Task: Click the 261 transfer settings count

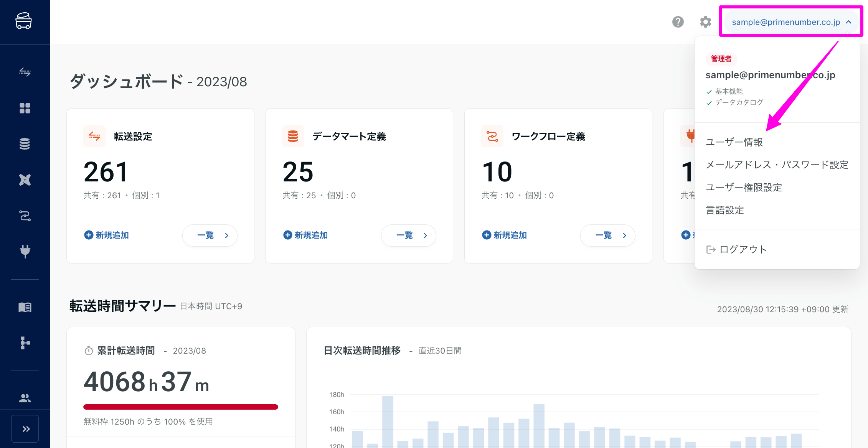Action: coord(106,172)
